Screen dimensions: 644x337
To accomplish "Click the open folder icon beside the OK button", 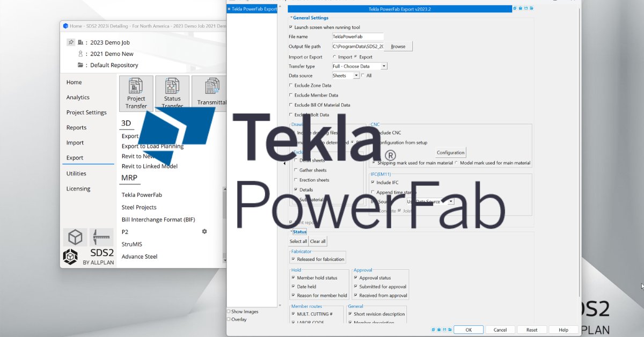I will 450,329.
